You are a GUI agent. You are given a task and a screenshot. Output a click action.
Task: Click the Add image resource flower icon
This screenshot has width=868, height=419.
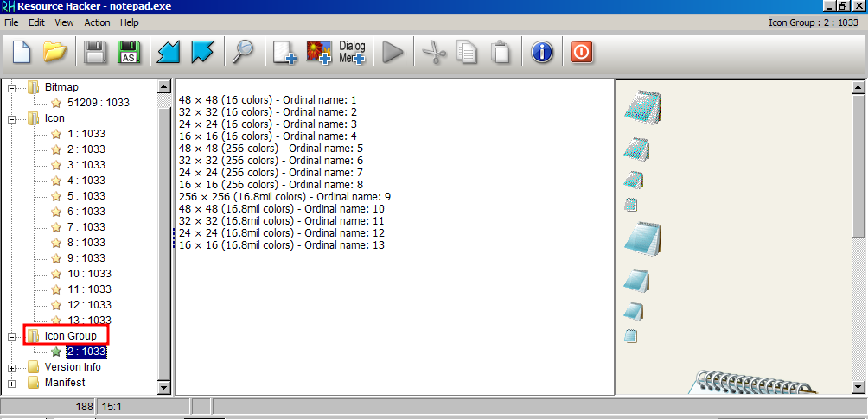[x=319, y=53]
